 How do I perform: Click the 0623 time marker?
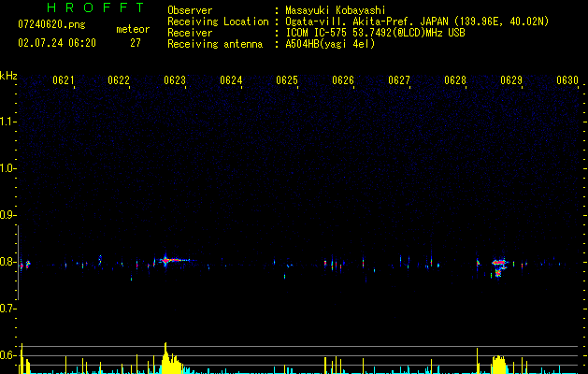175,79
